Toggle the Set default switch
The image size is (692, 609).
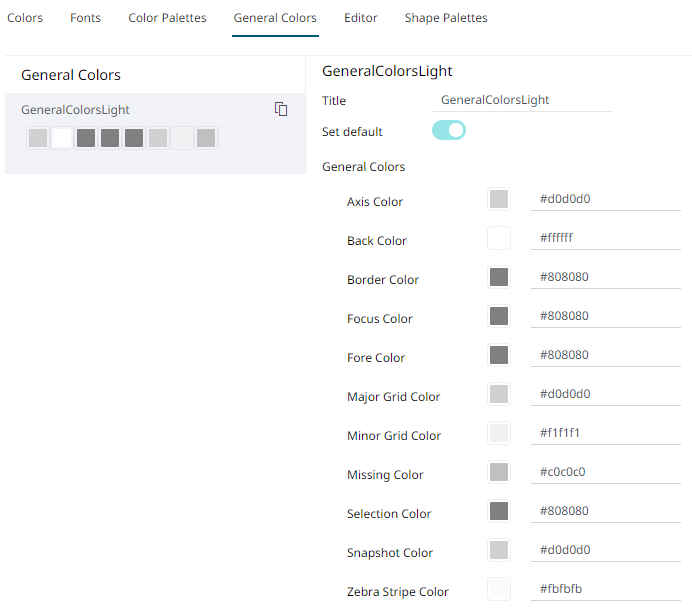coord(449,130)
